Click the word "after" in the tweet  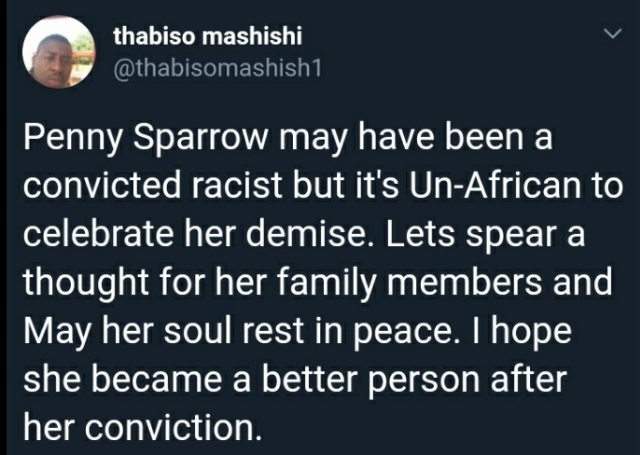pos(529,379)
